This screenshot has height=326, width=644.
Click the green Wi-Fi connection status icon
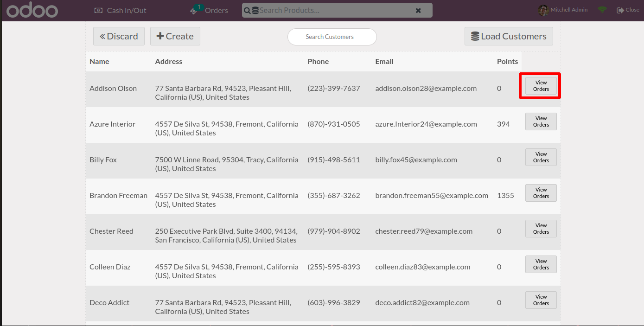coord(602,10)
